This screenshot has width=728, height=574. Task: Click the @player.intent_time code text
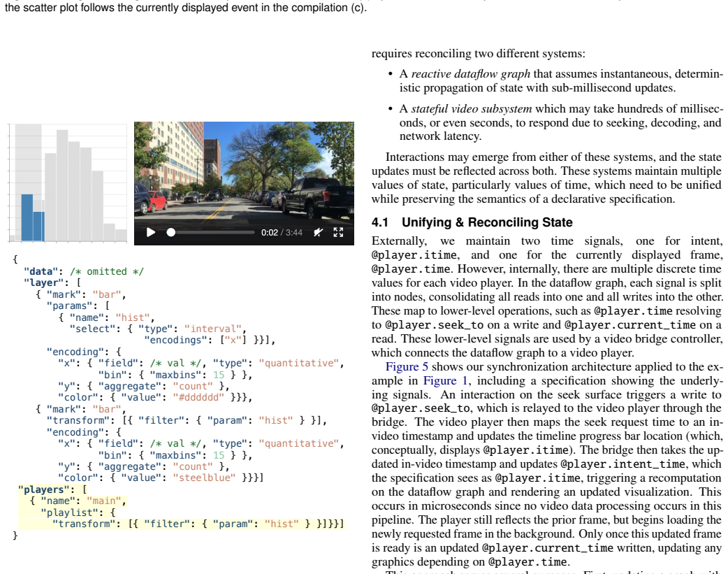pyautogui.click(x=623, y=464)
